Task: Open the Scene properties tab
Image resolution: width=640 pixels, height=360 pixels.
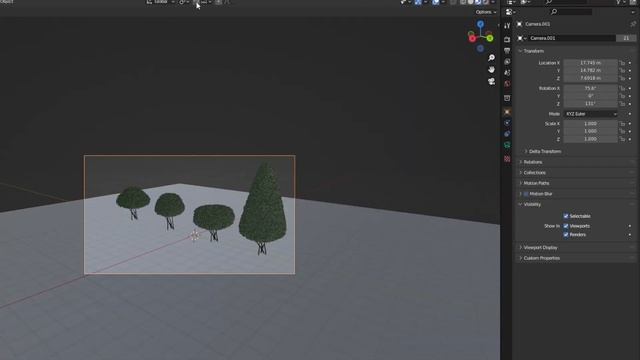Action: tap(507, 73)
